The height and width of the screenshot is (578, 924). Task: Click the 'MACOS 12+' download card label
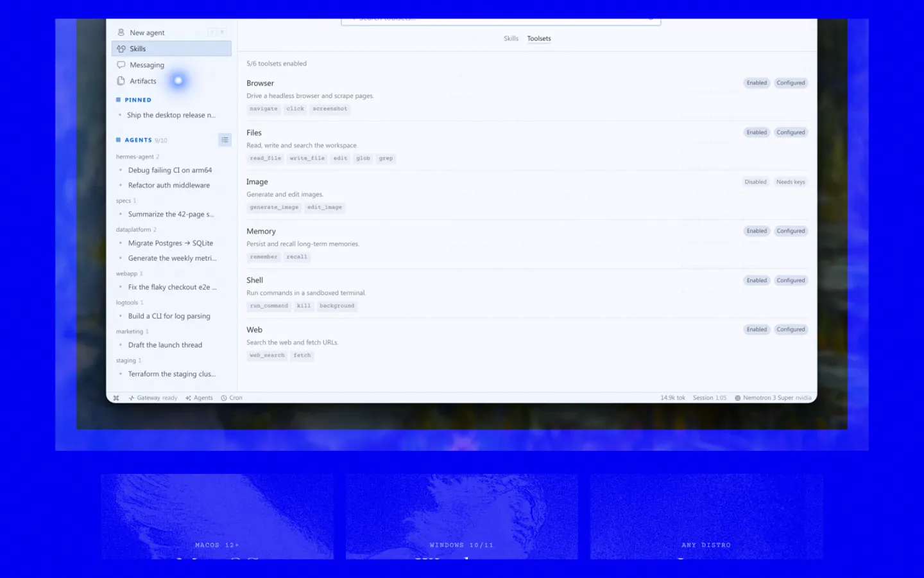pyautogui.click(x=217, y=545)
